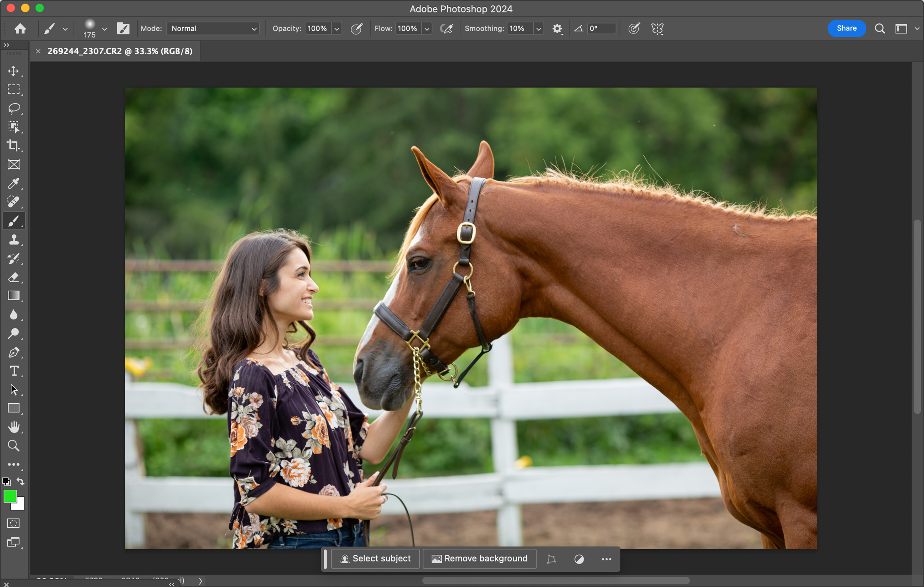This screenshot has width=924, height=587.
Task: Select the Lasso tool
Action: (x=14, y=108)
